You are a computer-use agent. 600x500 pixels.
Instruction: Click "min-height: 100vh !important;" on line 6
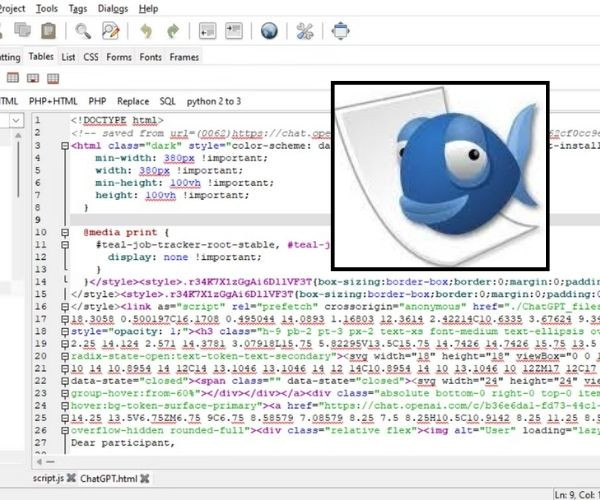point(184,183)
